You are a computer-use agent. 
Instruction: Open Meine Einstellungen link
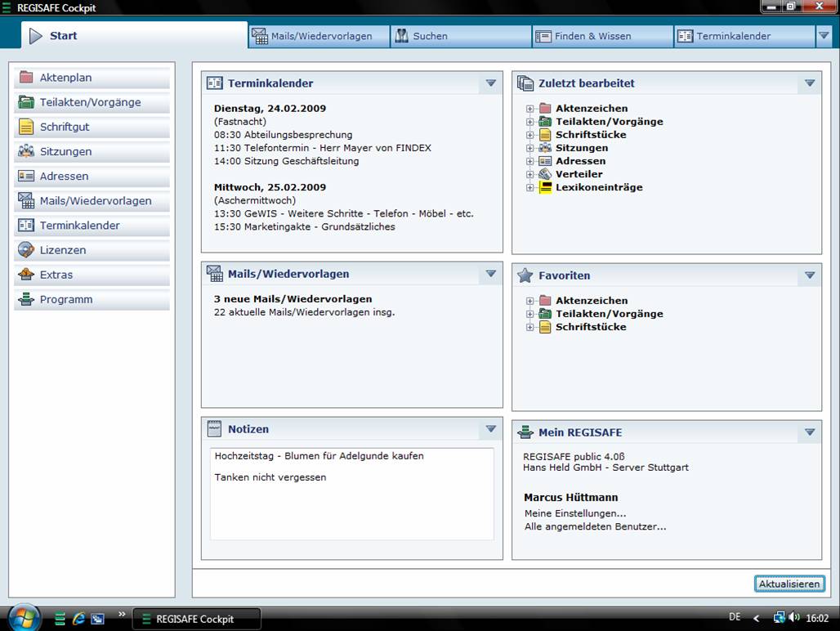pyautogui.click(x=575, y=513)
